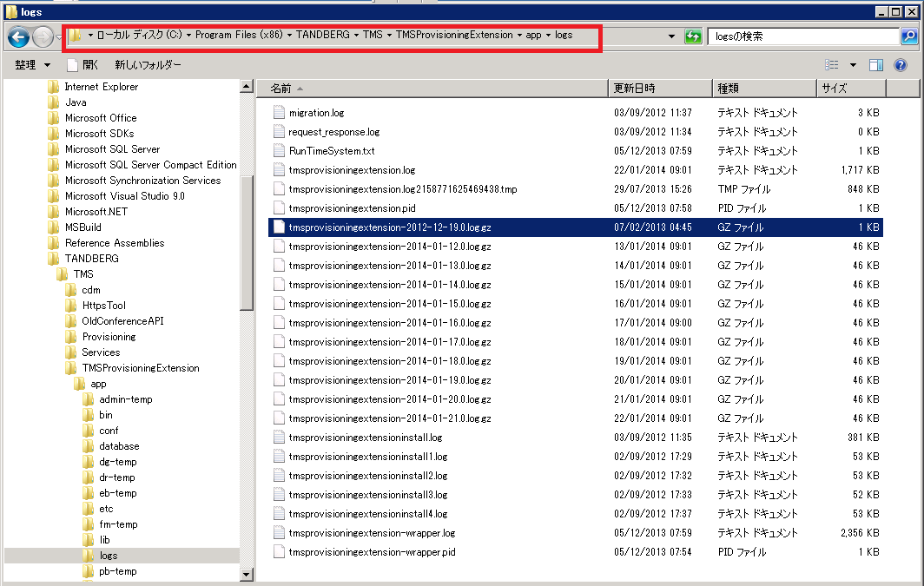Click the green refresh button

[693, 36]
